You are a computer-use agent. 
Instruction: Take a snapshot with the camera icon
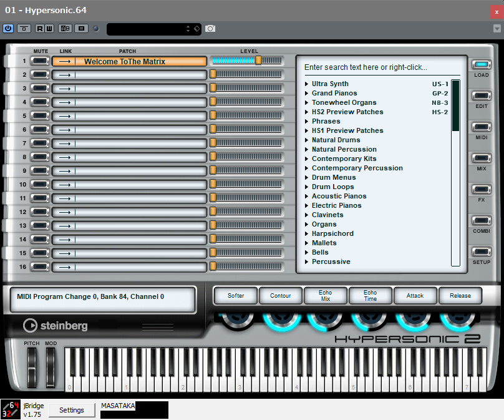(x=210, y=29)
